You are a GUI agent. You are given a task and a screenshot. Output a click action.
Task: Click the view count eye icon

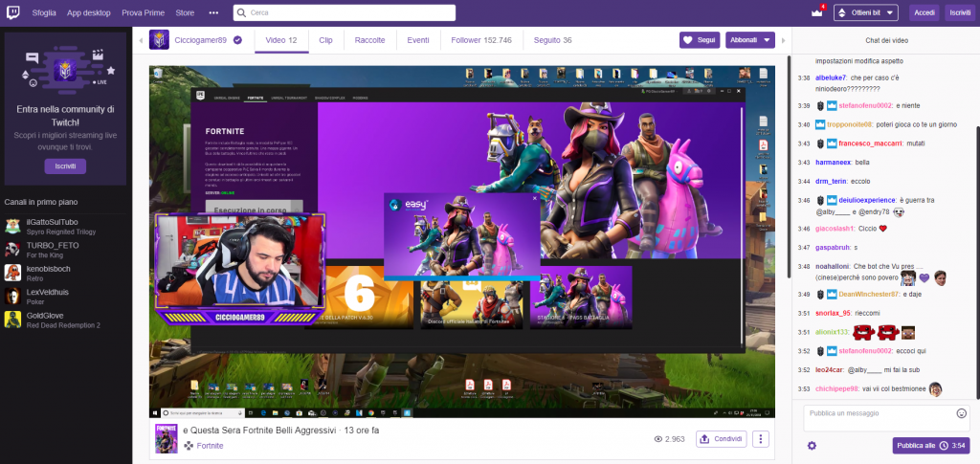tap(658, 439)
